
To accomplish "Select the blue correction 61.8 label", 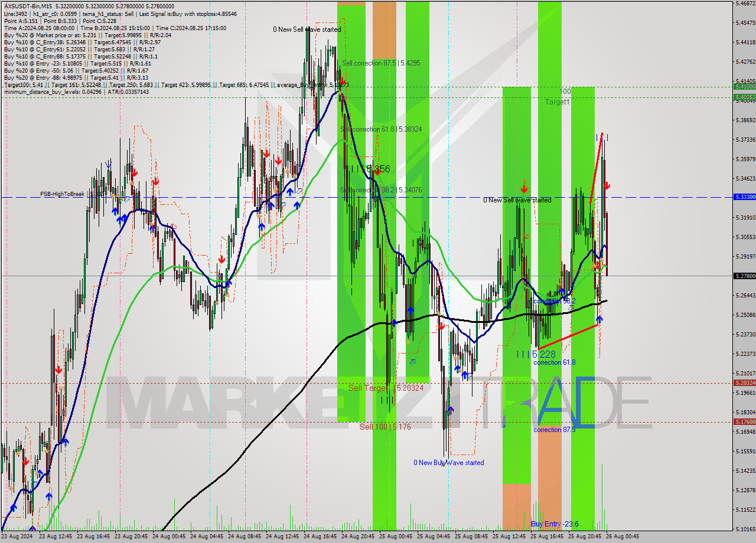I will coord(554,362).
